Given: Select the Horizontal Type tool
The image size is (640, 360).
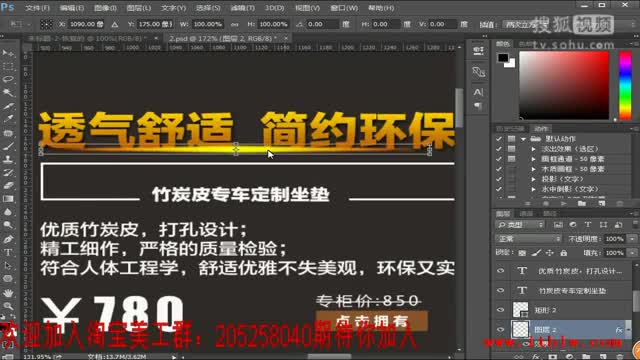Looking at the screenshot, I should pyautogui.click(x=8, y=253).
